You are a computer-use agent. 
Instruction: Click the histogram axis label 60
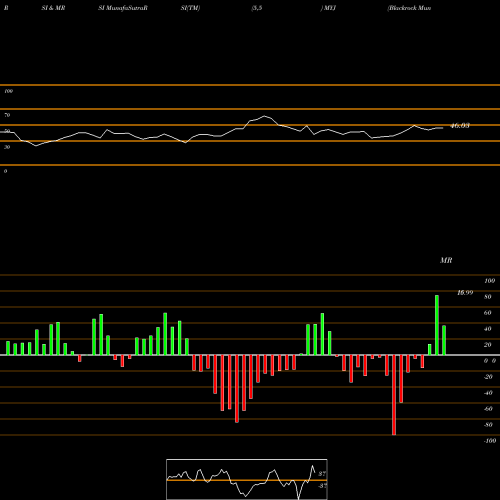pyautogui.click(x=488, y=313)
